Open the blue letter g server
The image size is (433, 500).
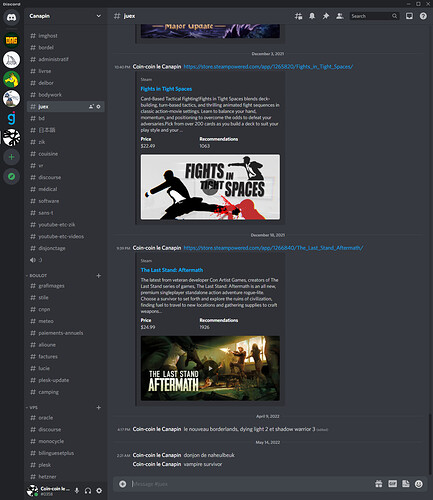pyautogui.click(x=11, y=118)
